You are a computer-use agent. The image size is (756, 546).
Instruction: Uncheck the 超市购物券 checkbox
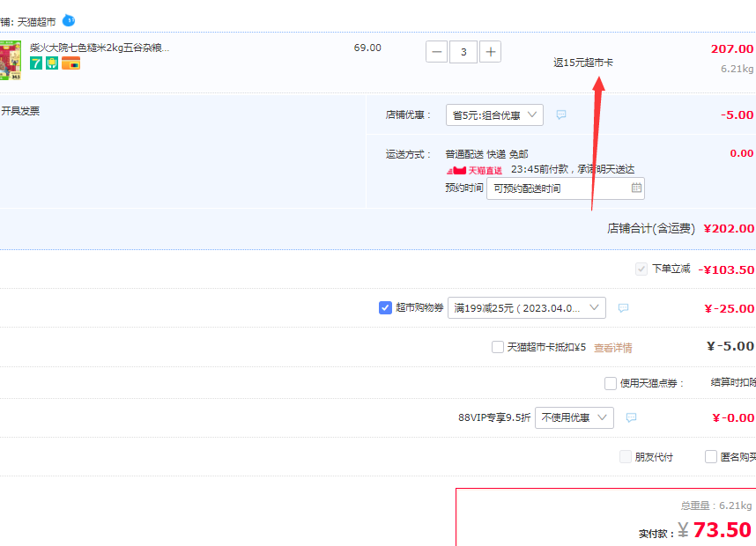[385, 307]
